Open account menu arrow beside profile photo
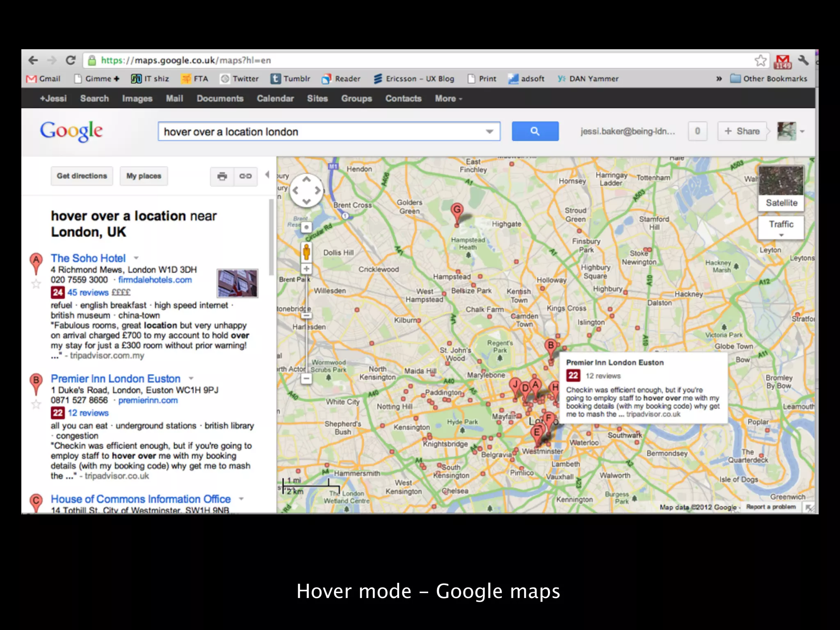Screen dimensions: 840x630 click(x=803, y=132)
